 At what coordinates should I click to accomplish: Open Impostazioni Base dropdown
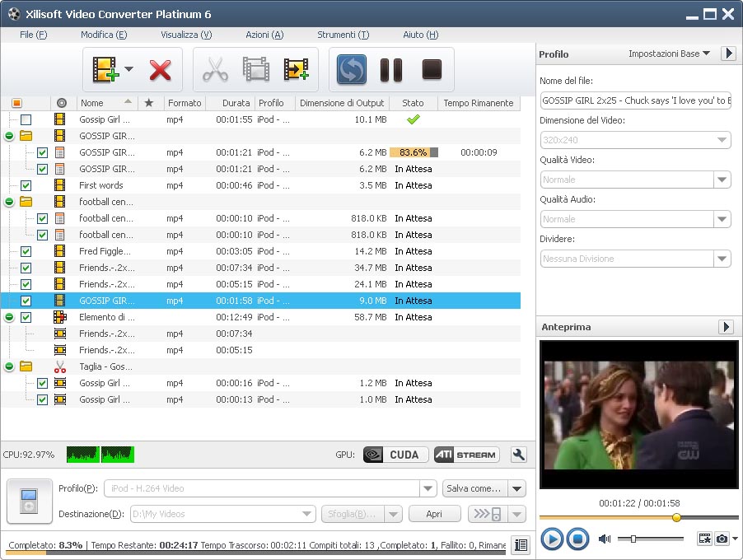click(669, 54)
